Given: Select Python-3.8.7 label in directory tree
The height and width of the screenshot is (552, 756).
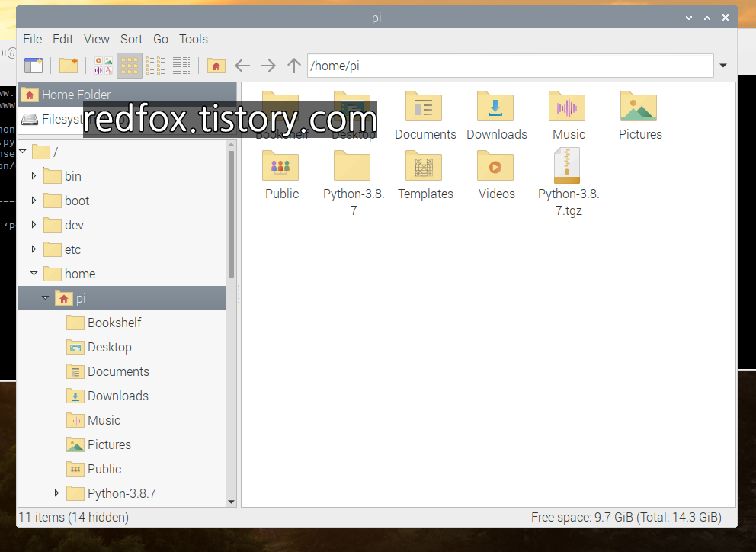Looking at the screenshot, I should click(x=121, y=493).
